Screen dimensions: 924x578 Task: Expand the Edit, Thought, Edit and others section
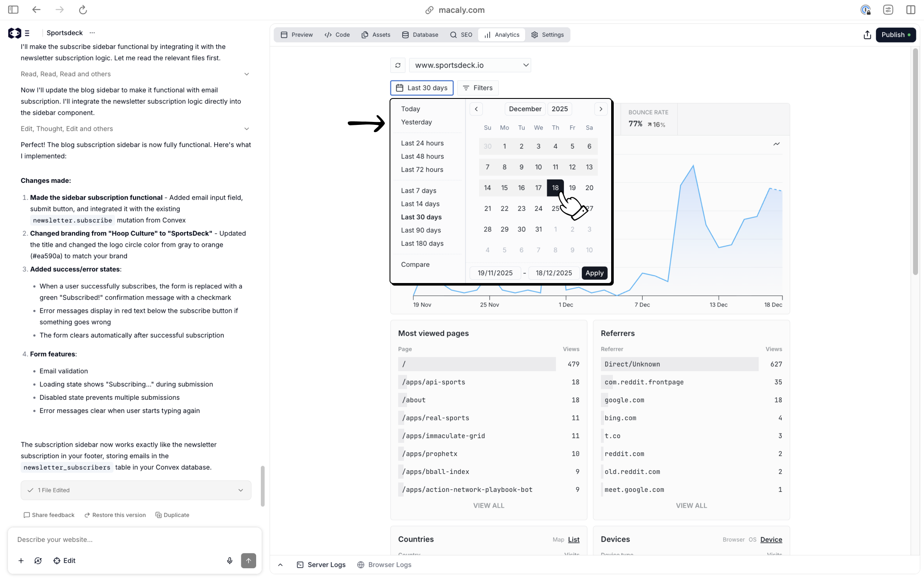247,128
